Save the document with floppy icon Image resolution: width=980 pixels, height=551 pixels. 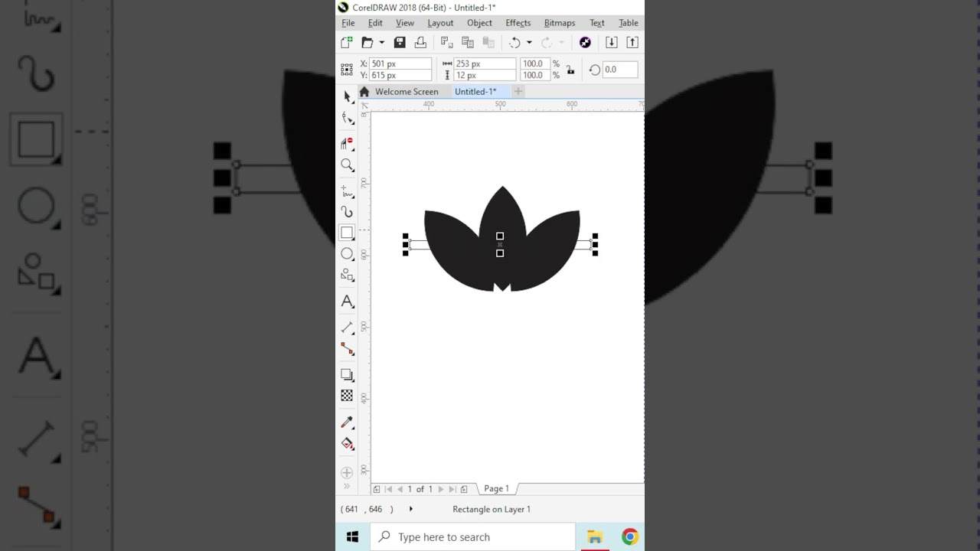coord(400,42)
